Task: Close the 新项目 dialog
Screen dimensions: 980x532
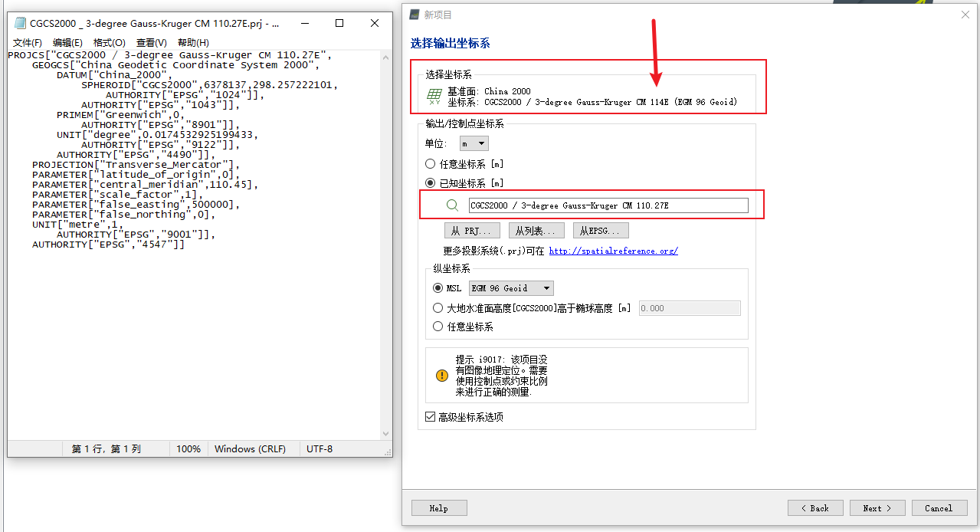Action: click(965, 15)
